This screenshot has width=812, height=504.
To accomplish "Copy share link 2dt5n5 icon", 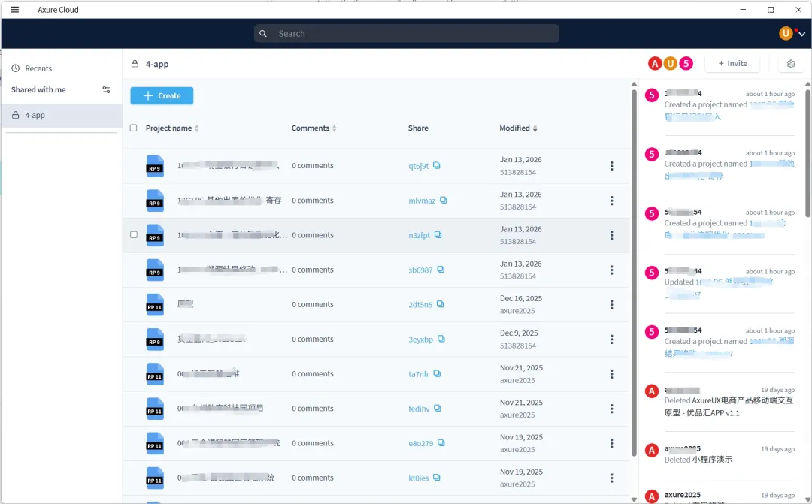I will pyautogui.click(x=440, y=304).
